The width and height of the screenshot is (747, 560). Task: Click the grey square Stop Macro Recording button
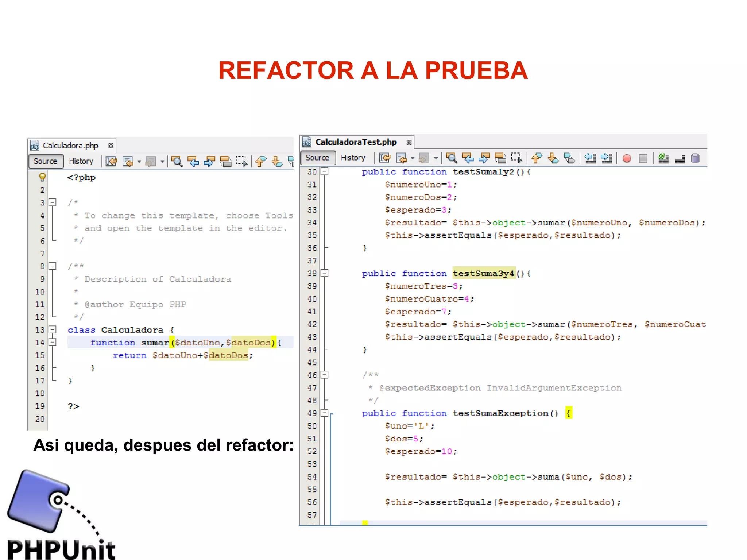pyautogui.click(x=643, y=158)
